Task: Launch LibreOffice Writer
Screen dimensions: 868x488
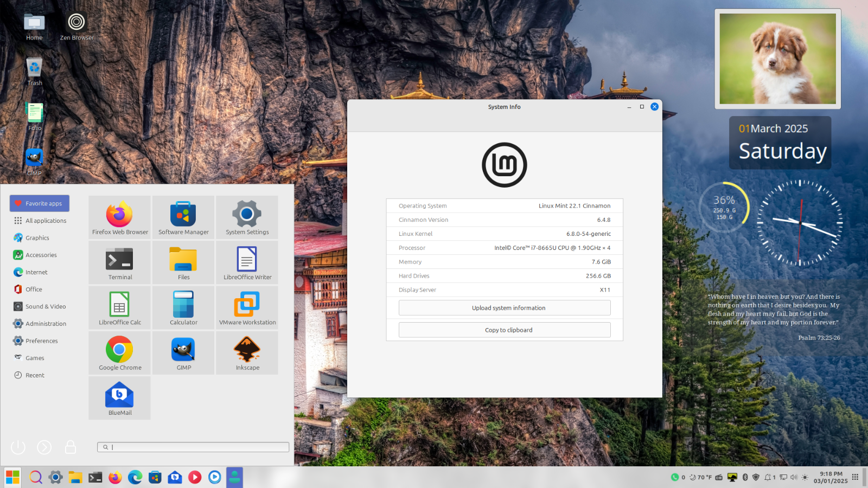Action: click(x=247, y=262)
